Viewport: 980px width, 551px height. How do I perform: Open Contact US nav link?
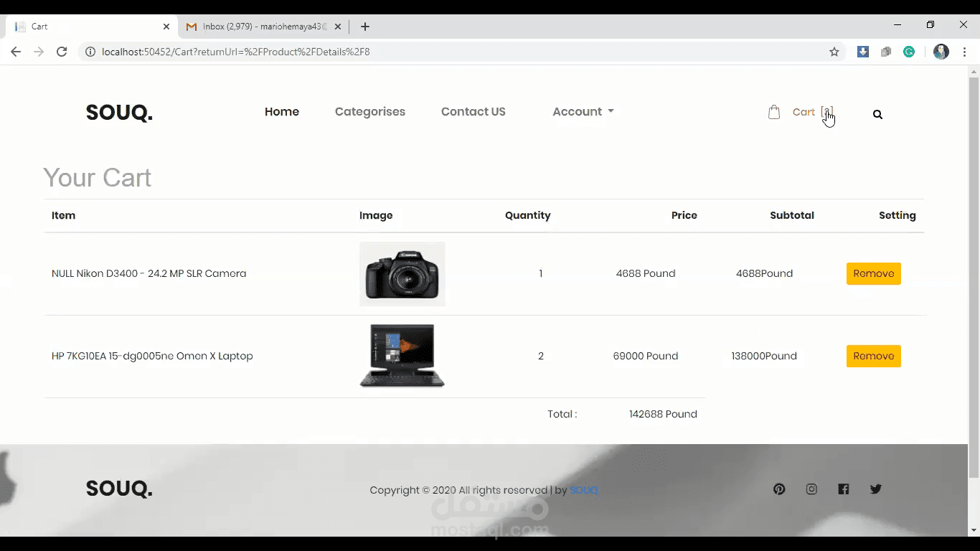coord(473,112)
